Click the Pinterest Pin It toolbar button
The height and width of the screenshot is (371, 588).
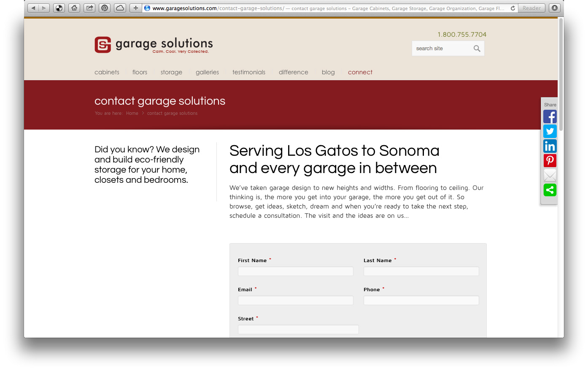(105, 8)
